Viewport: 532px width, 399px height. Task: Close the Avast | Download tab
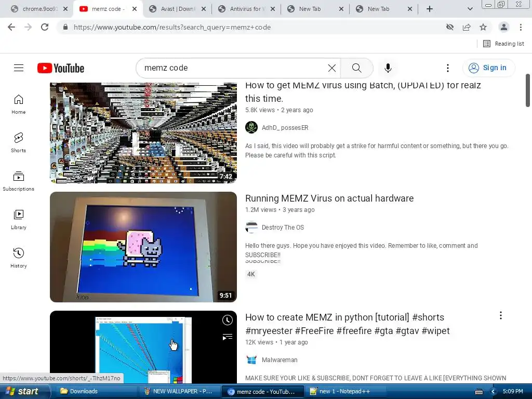(204, 9)
